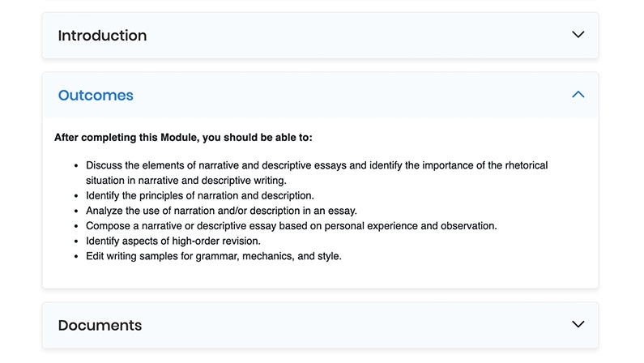644x363 pixels.
Task: Click bullet point before 'Discuss the elements'
Action: coord(77,165)
